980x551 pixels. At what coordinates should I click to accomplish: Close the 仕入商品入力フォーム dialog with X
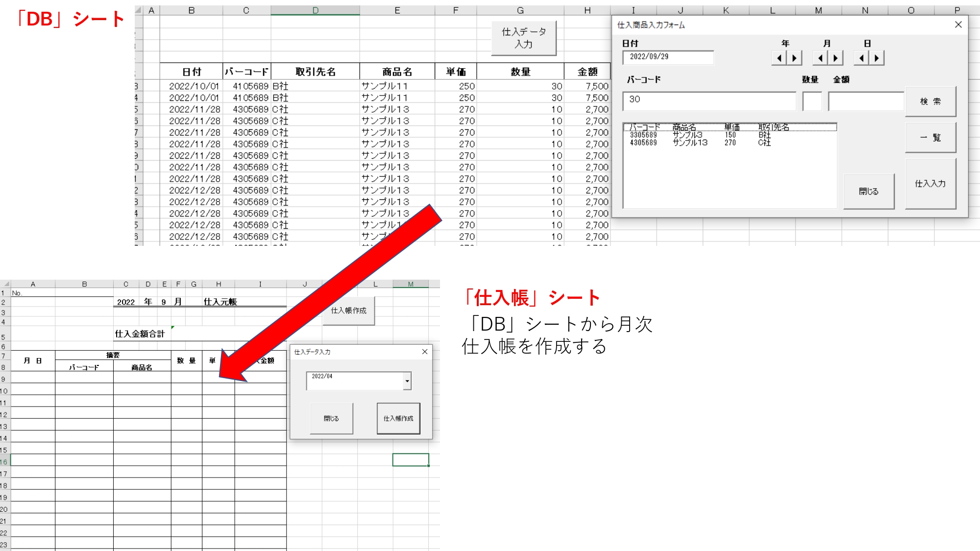coord(958,24)
